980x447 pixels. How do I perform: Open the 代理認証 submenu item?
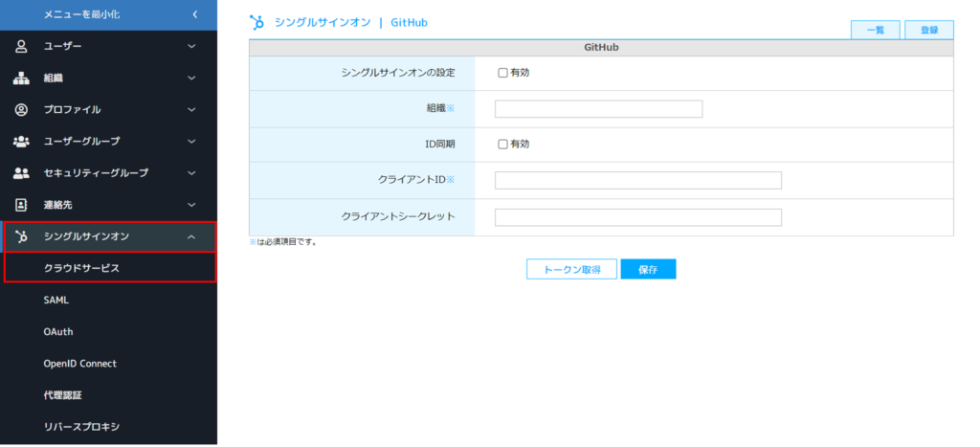[x=109, y=395]
